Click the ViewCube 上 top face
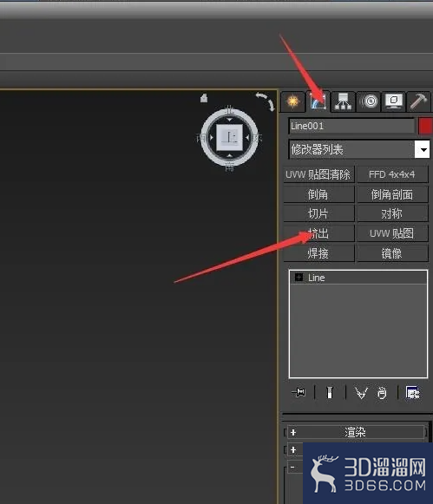The height and width of the screenshot is (504, 433). (229, 137)
